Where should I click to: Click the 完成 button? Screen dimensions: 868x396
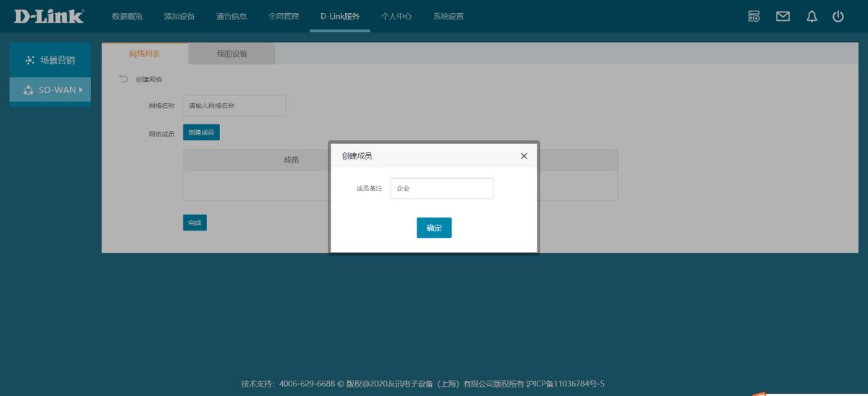195,223
